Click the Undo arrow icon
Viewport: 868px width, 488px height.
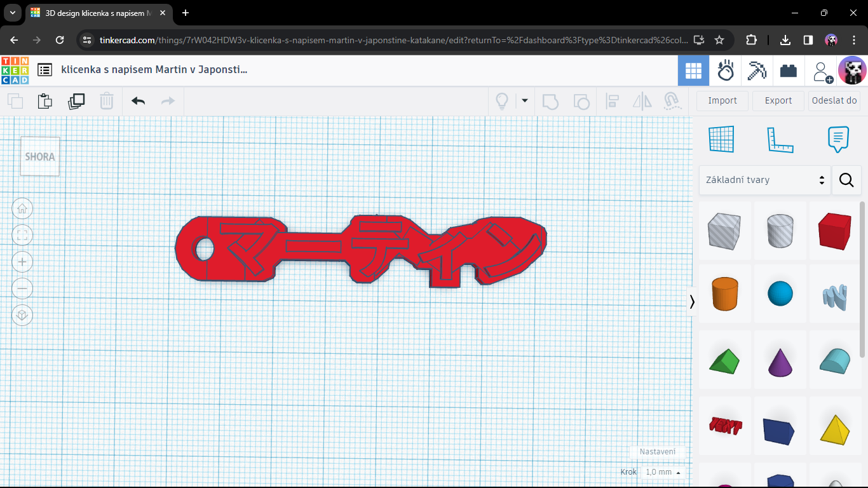click(x=138, y=101)
